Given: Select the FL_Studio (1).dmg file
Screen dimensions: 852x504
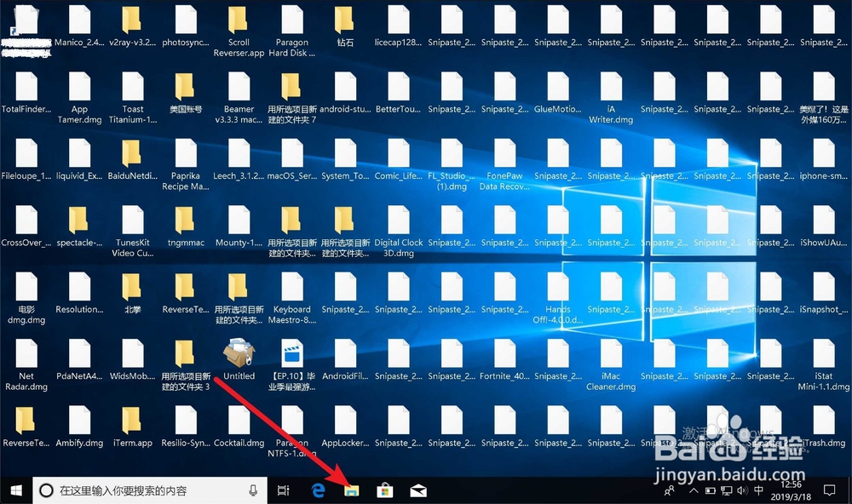Looking at the screenshot, I should 452,164.
